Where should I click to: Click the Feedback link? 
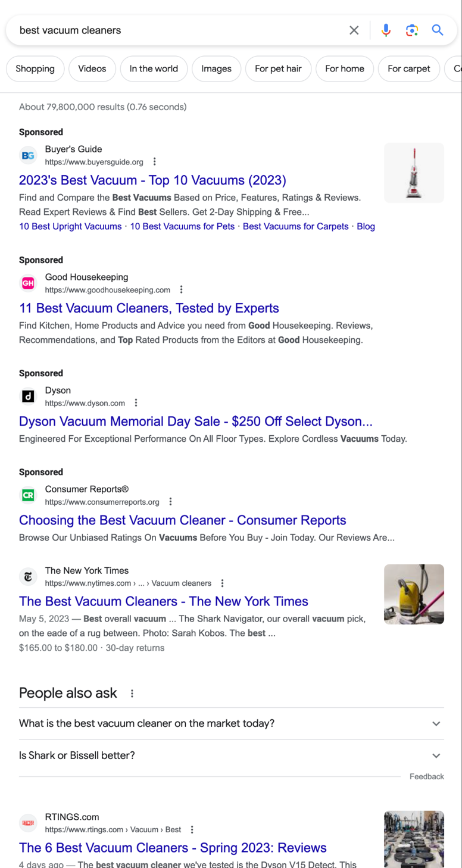[x=426, y=777]
